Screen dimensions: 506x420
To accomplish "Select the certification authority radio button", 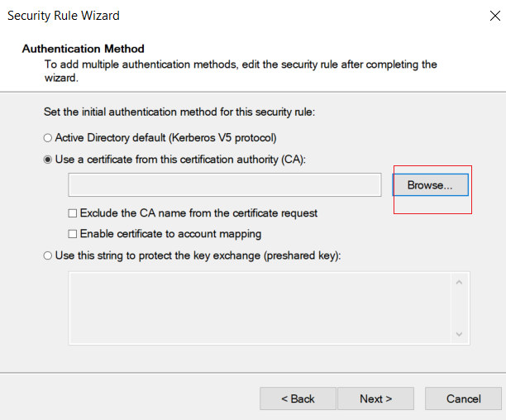I will pyautogui.click(x=48, y=160).
